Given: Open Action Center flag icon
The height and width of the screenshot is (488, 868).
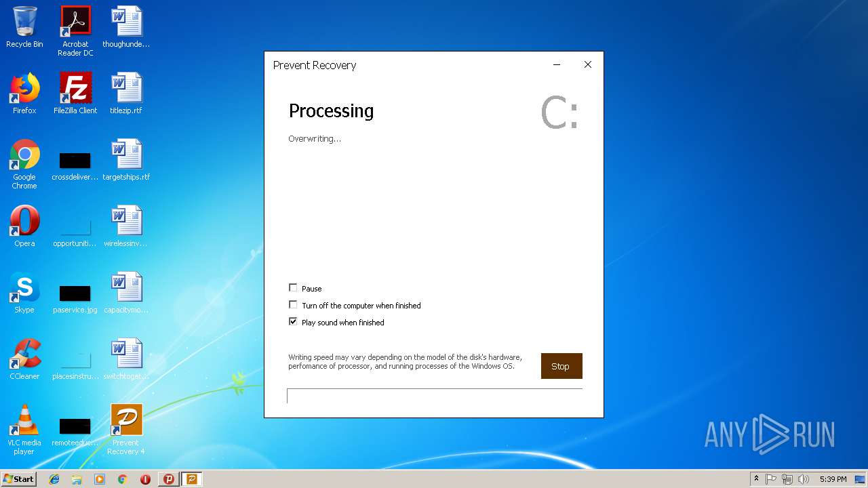Looking at the screenshot, I should [771, 479].
